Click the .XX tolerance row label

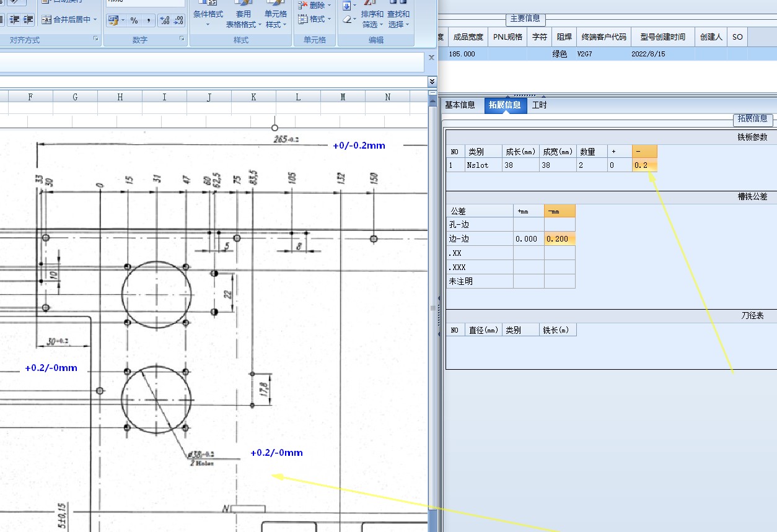tap(480, 253)
